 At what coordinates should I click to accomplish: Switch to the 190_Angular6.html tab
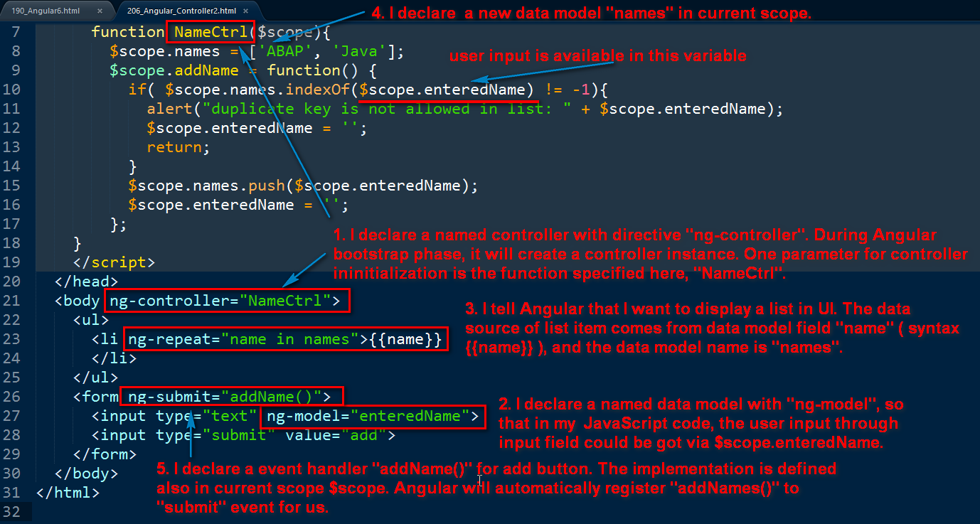tap(46, 11)
